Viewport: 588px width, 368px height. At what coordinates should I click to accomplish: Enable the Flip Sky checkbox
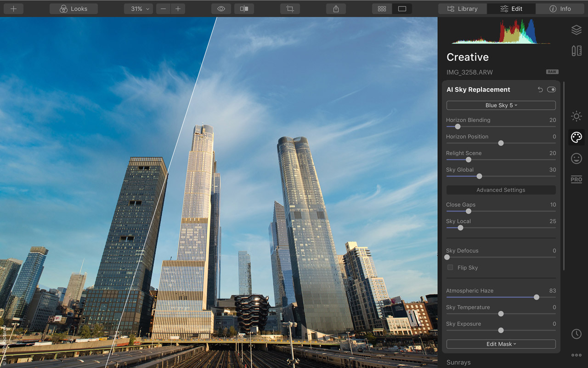(x=450, y=267)
